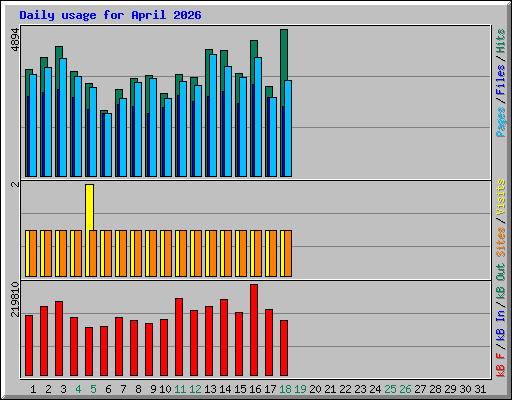
Task: Click the 219810 kB axis value
Action: [x=15, y=299]
